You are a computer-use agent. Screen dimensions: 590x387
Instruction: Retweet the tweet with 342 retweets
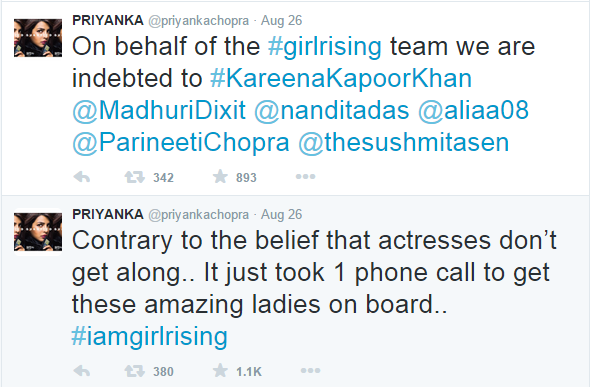pyautogui.click(x=134, y=177)
